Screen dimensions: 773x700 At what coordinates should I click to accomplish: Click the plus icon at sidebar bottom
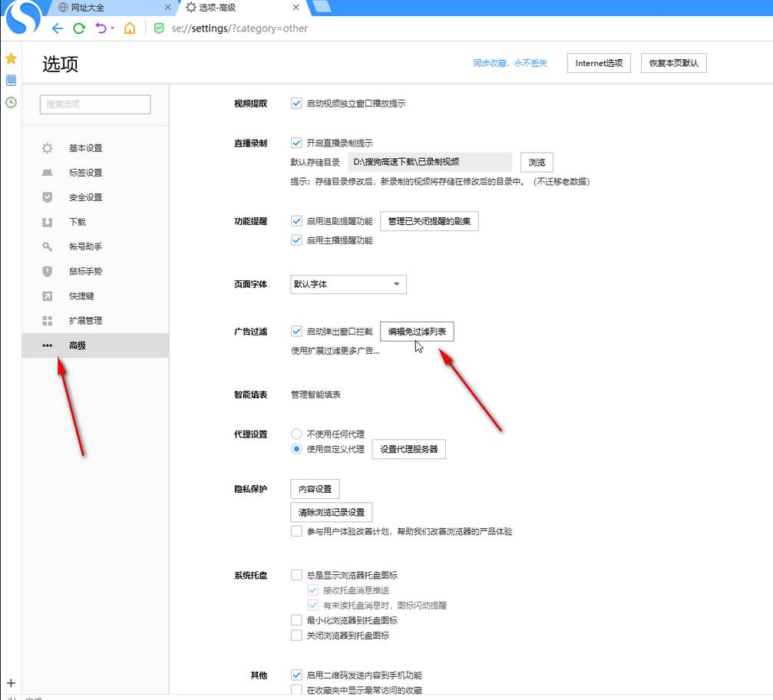[11, 683]
